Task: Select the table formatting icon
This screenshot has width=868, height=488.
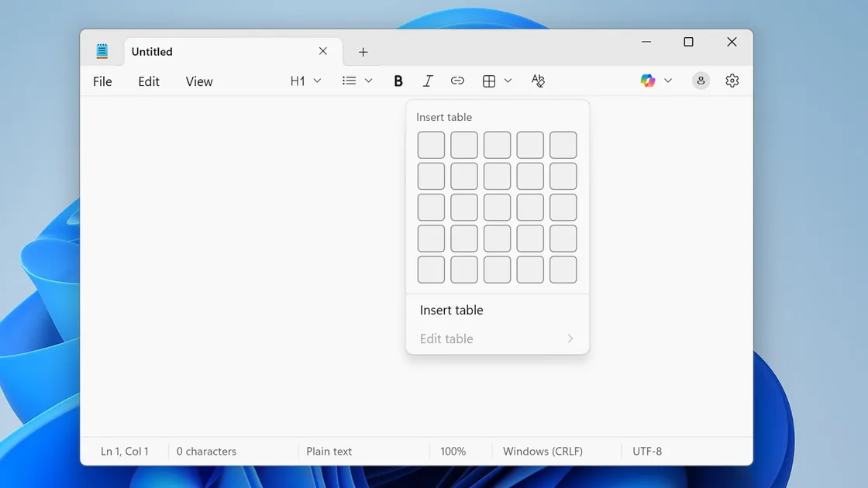Action: 488,80
